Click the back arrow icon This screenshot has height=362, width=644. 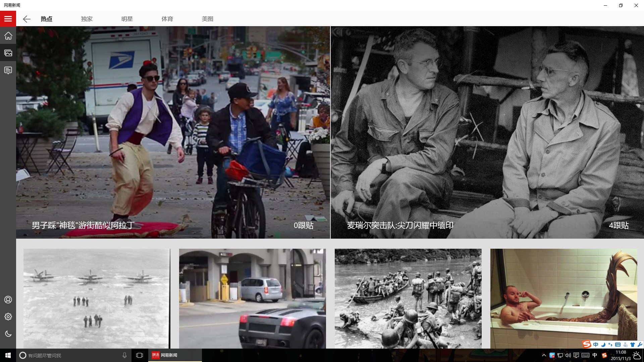pos(26,19)
